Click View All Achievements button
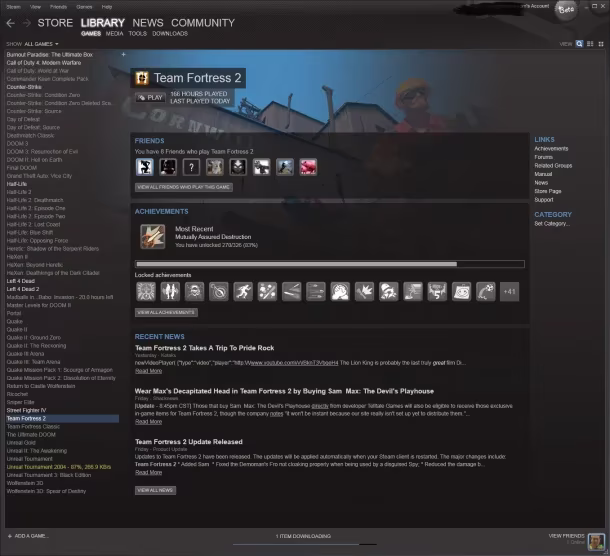 pyautogui.click(x=166, y=312)
